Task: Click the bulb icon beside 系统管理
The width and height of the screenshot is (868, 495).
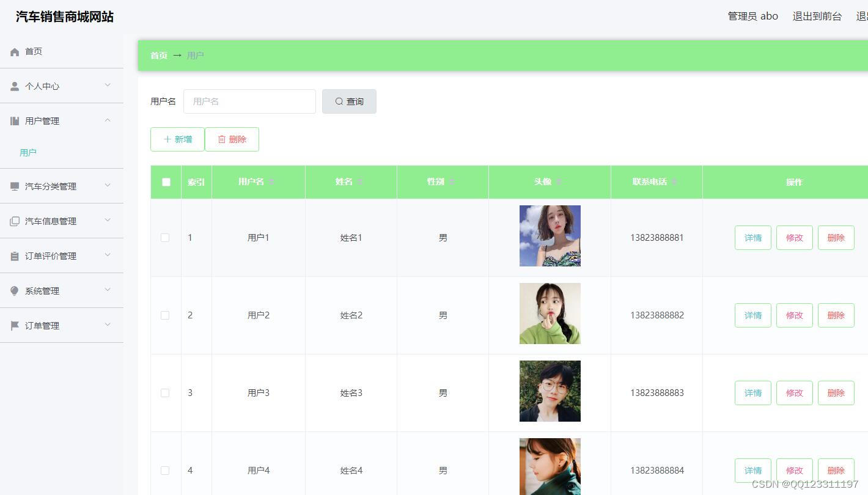Action: coord(15,291)
